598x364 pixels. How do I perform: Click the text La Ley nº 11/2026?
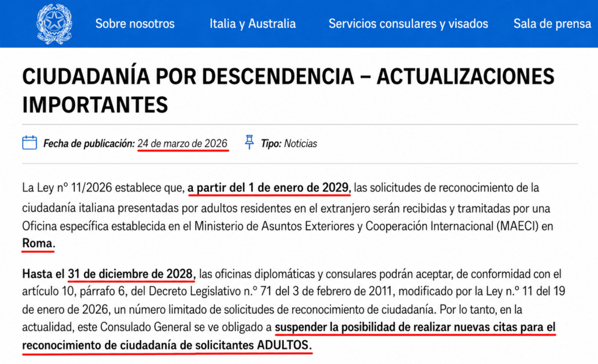[x=67, y=188]
